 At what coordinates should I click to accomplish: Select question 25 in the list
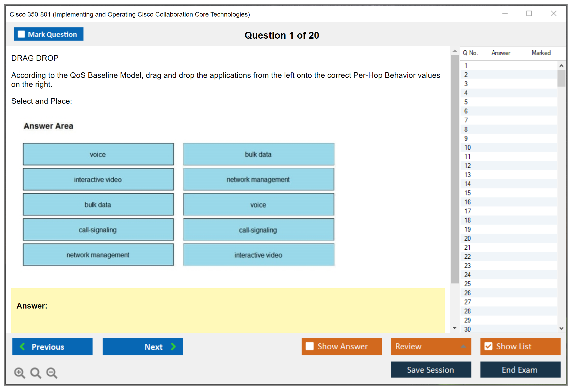pyautogui.click(x=467, y=284)
